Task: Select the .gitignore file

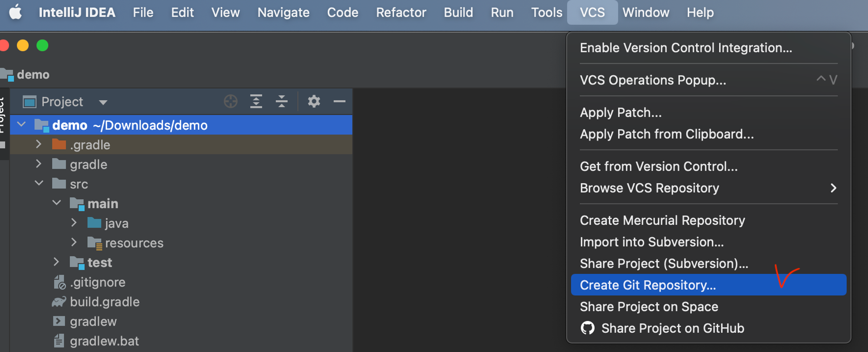Action: 98,282
